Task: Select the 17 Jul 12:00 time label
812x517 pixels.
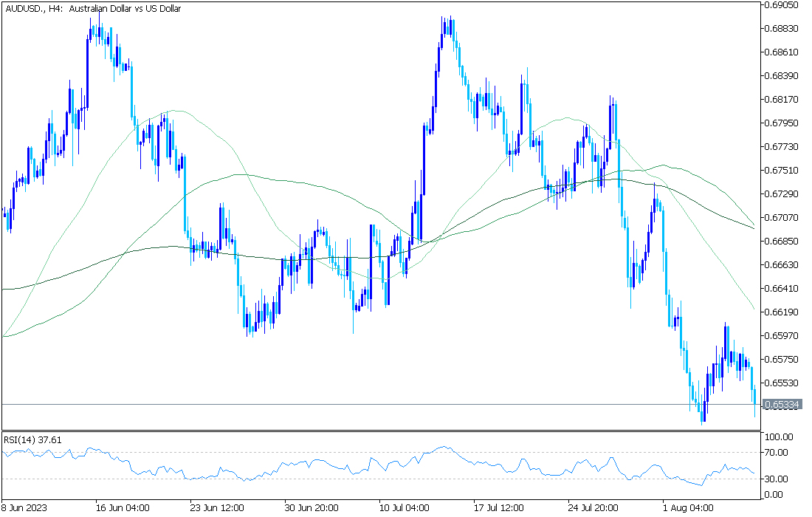Action: tap(500, 507)
